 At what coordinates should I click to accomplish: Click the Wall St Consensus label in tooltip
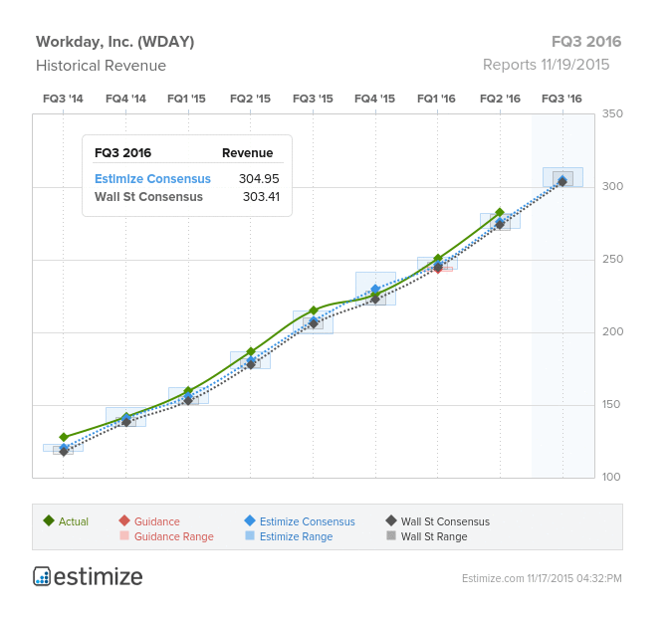[148, 197]
